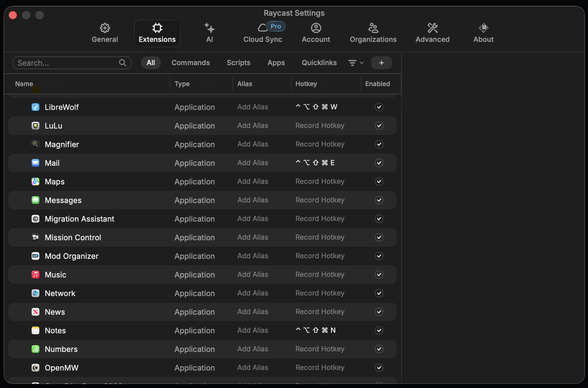Add Alias for Mission Control

[x=253, y=237]
